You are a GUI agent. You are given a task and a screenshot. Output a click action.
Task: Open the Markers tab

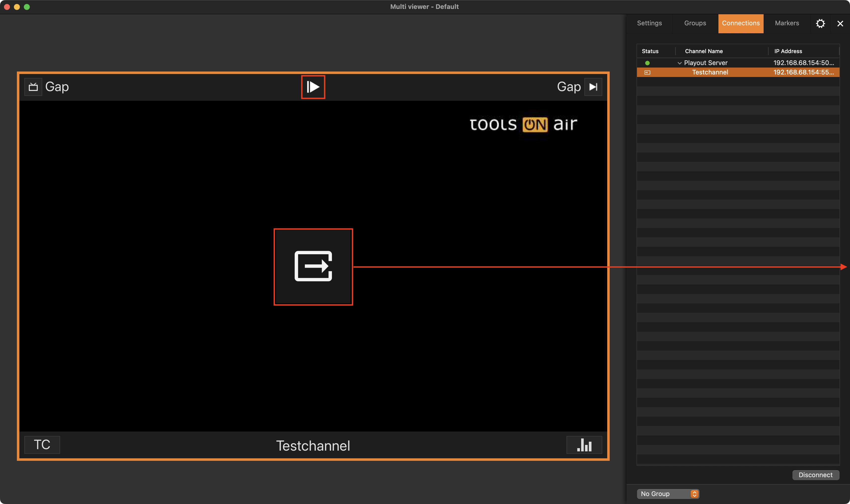click(787, 23)
